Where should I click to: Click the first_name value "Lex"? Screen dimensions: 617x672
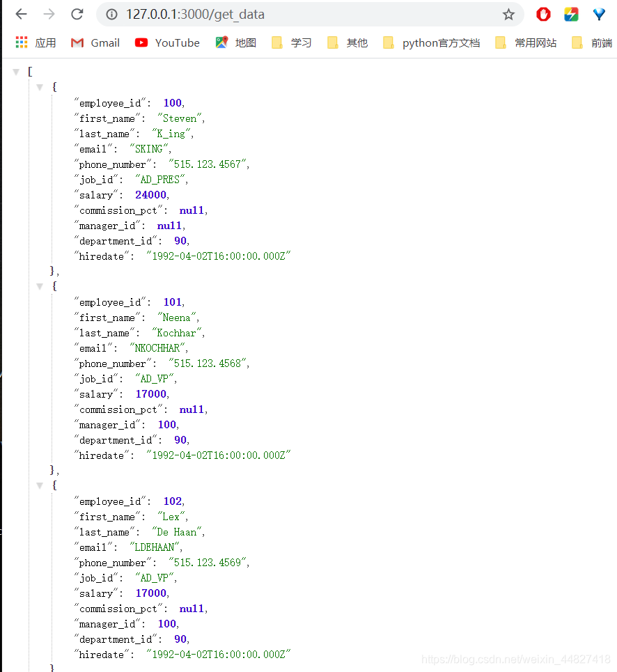pyautogui.click(x=171, y=517)
